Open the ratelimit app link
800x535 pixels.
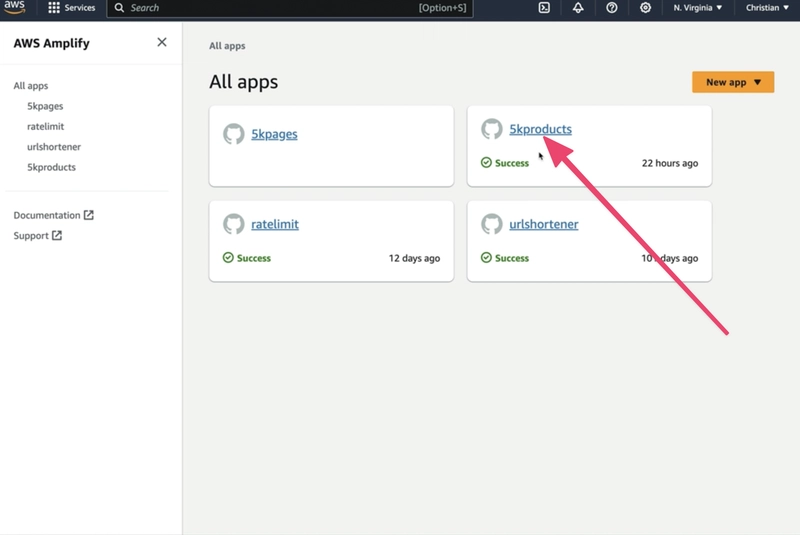click(x=274, y=224)
